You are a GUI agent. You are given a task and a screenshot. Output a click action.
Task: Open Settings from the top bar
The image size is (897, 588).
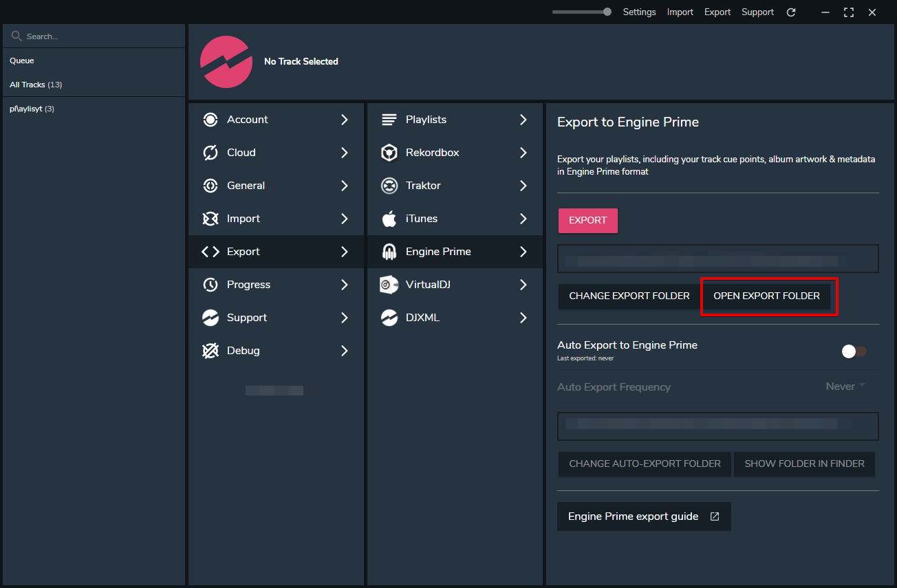pyautogui.click(x=639, y=12)
